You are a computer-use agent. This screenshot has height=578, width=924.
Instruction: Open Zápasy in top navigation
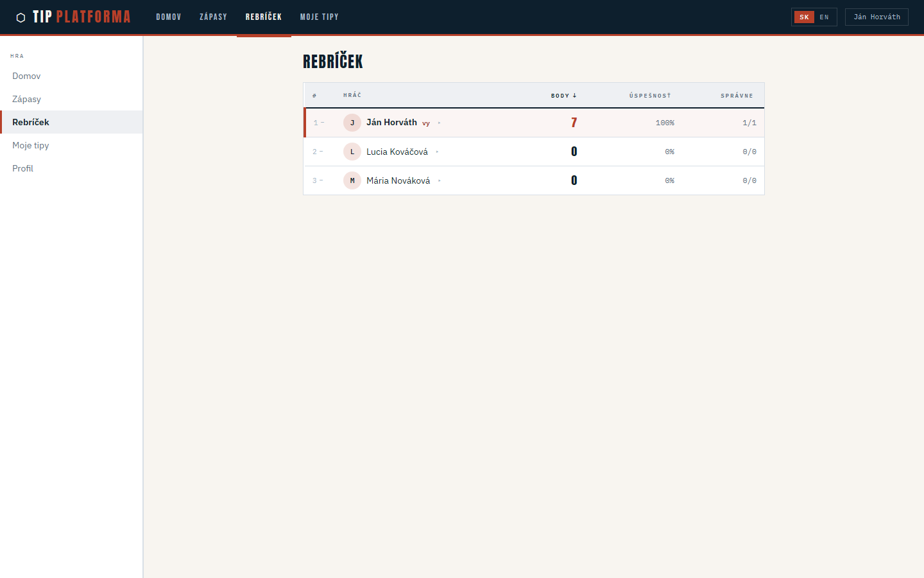[x=213, y=17]
